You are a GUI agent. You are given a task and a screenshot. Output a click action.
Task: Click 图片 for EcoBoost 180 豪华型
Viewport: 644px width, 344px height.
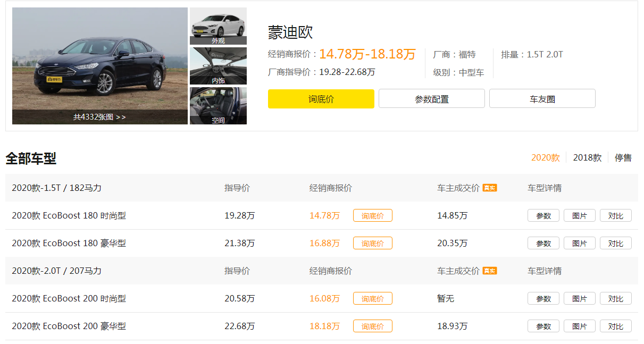pyautogui.click(x=580, y=243)
